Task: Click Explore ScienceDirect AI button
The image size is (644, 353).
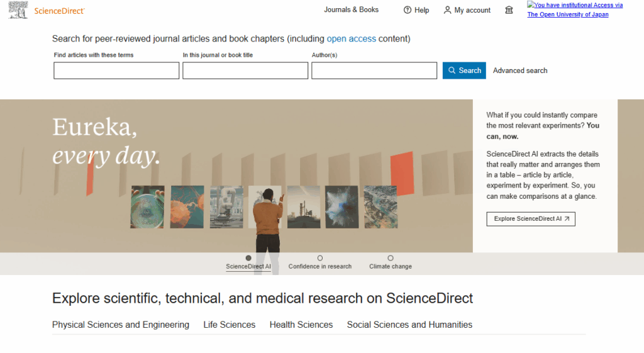Action: 531,219
